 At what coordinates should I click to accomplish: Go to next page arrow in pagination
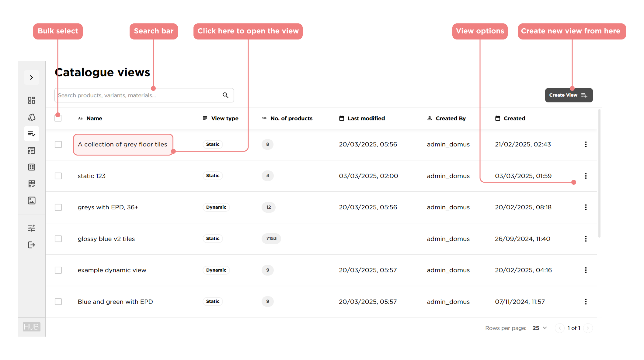[x=588, y=328]
